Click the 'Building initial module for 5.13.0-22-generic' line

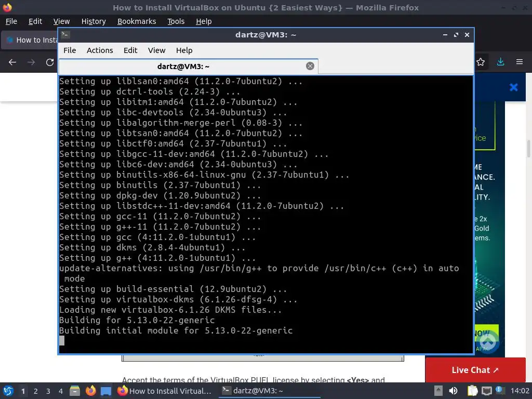click(x=176, y=330)
